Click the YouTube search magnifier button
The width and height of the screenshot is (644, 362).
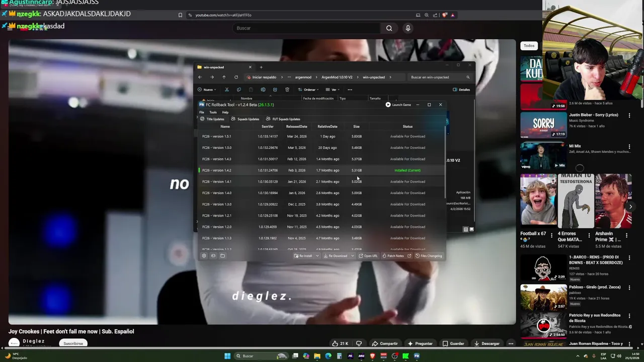(389, 28)
